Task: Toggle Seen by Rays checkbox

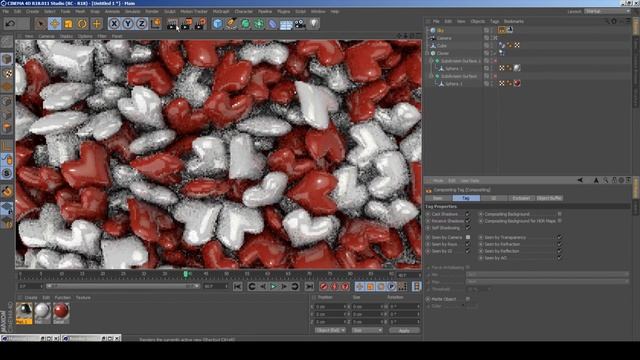Action: coord(468,244)
